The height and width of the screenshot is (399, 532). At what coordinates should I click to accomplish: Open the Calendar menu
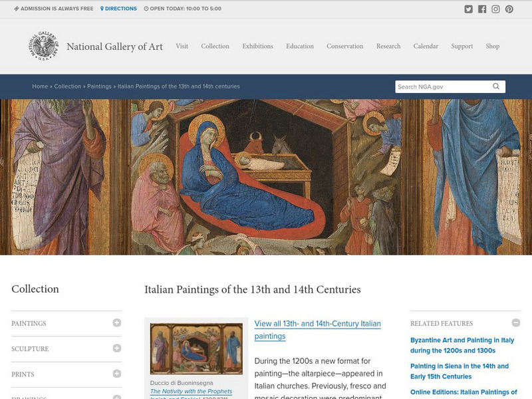426,46
